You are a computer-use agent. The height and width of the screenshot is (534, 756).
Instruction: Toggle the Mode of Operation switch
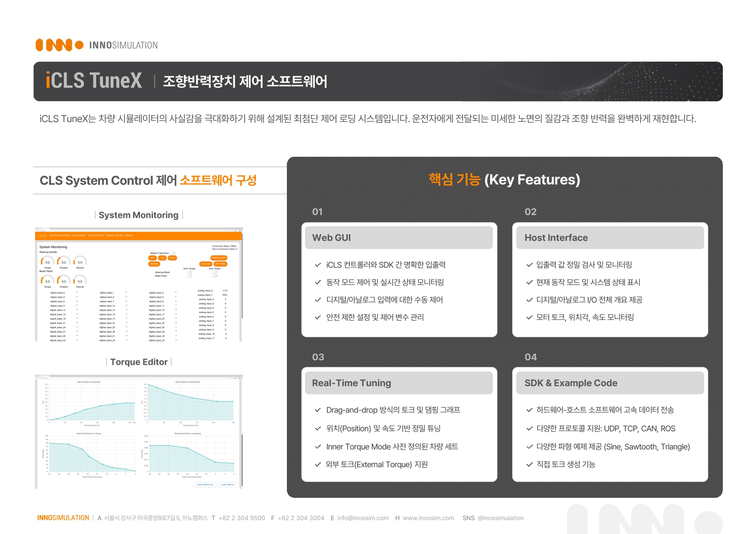[x=173, y=253]
